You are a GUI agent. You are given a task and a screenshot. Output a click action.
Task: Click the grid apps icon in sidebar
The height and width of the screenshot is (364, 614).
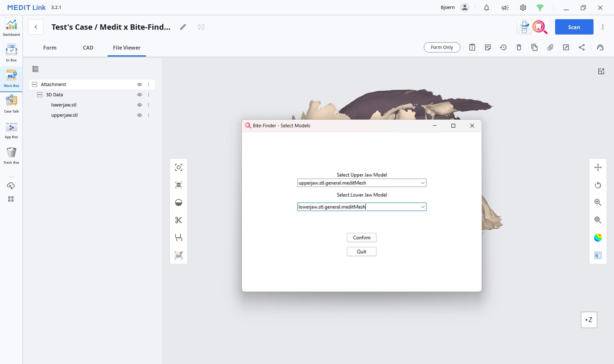tap(11, 199)
